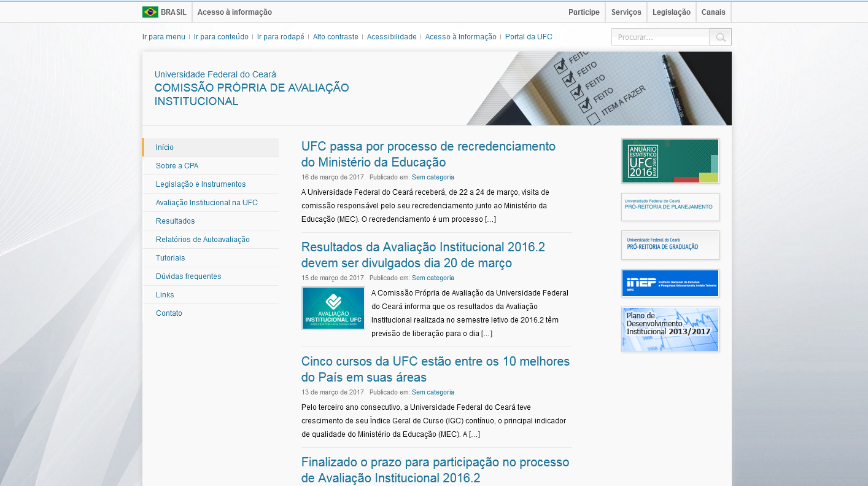
Task: Click the Ir para conteúdo link
Action: [x=221, y=37]
